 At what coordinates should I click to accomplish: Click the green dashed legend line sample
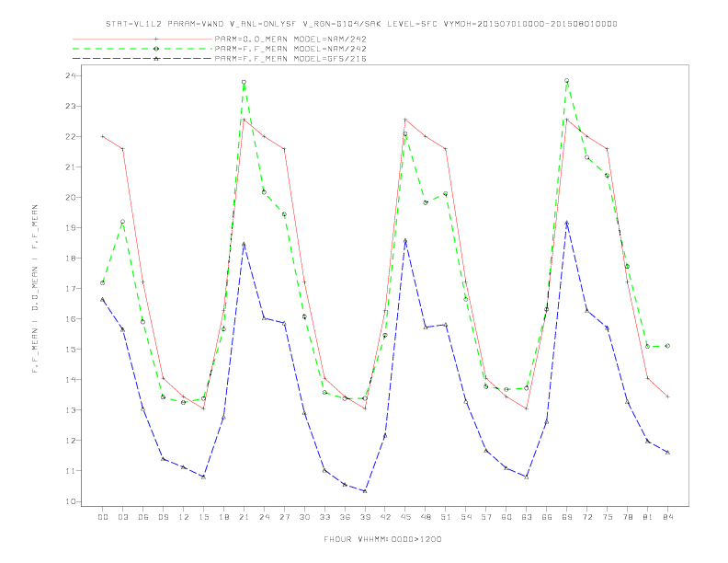pyautogui.click(x=142, y=49)
